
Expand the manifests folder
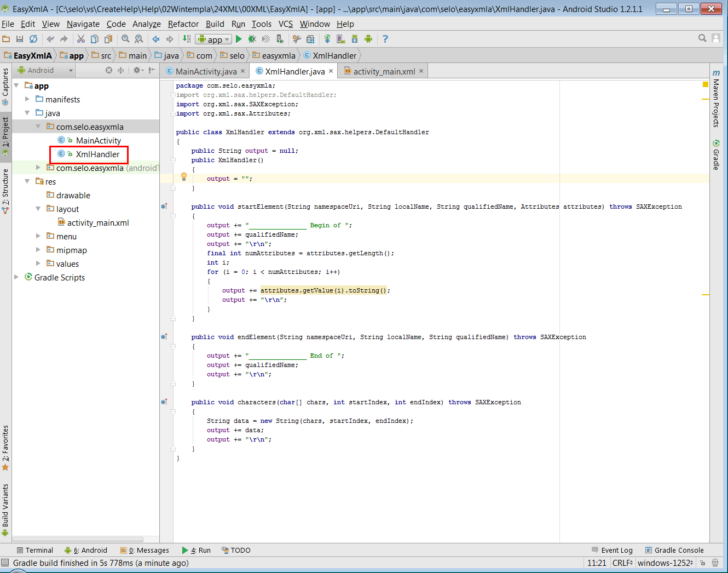[x=27, y=99]
